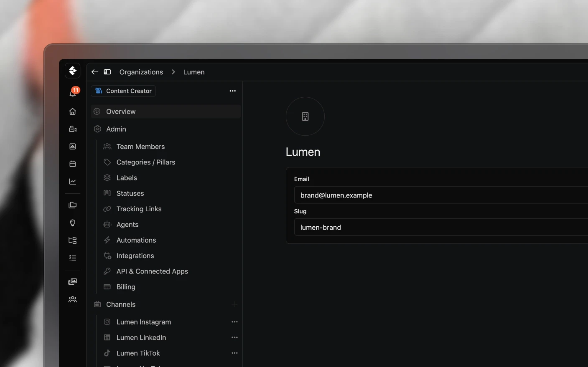Open Team Members
The width and height of the screenshot is (588, 367).
coord(140,147)
